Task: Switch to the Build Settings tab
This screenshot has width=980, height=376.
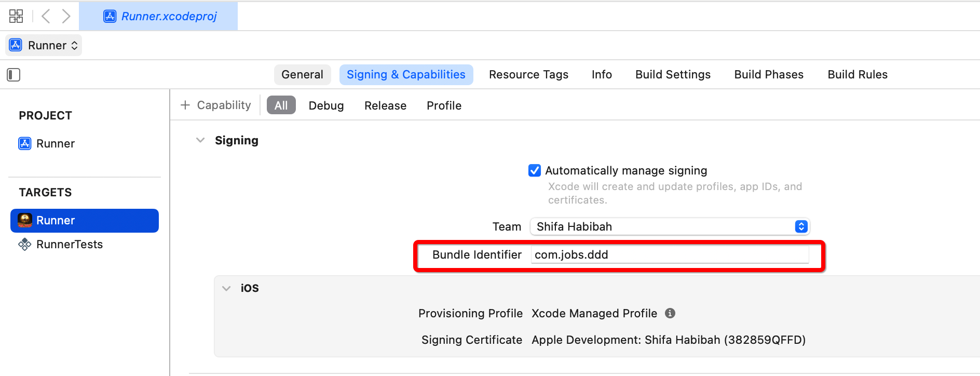Action: [673, 75]
